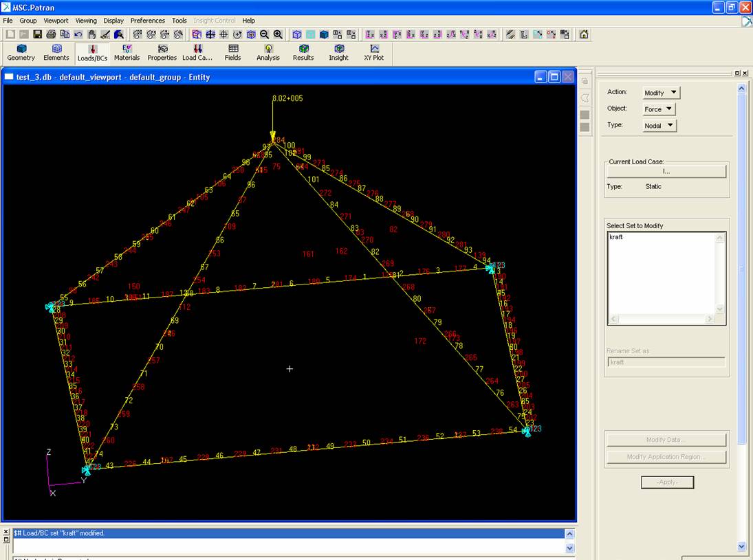The width and height of the screenshot is (753, 560).
Task: Click the Save (floppy disk) toolbar icon
Action: click(37, 34)
